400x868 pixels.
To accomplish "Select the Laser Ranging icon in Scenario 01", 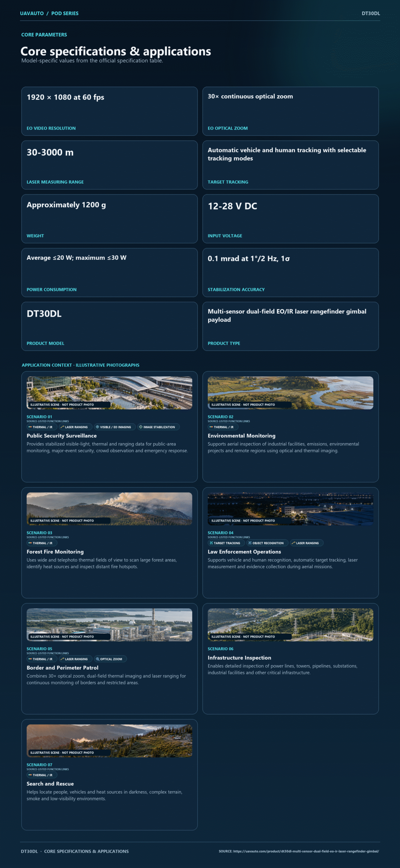I will [x=62, y=427].
